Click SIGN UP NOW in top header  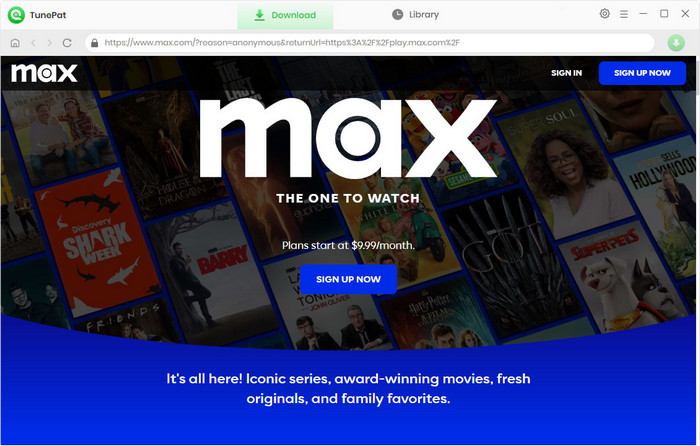pos(642,73)
